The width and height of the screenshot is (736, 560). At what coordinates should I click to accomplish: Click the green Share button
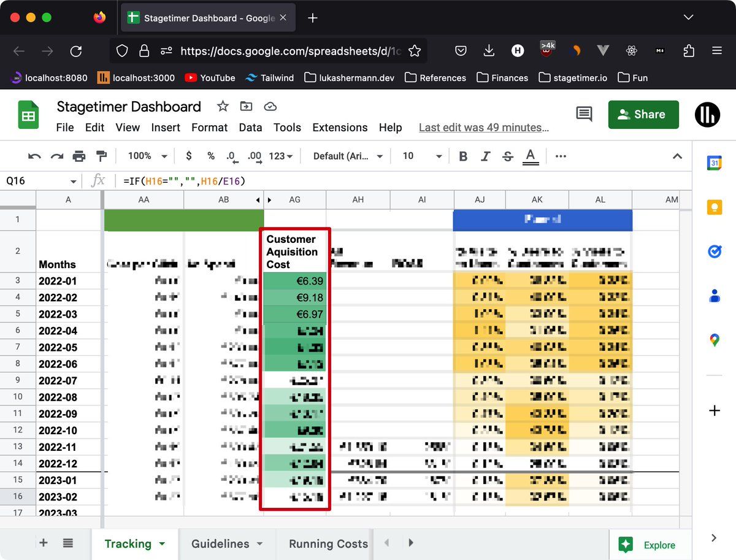(x=643, y=115)
